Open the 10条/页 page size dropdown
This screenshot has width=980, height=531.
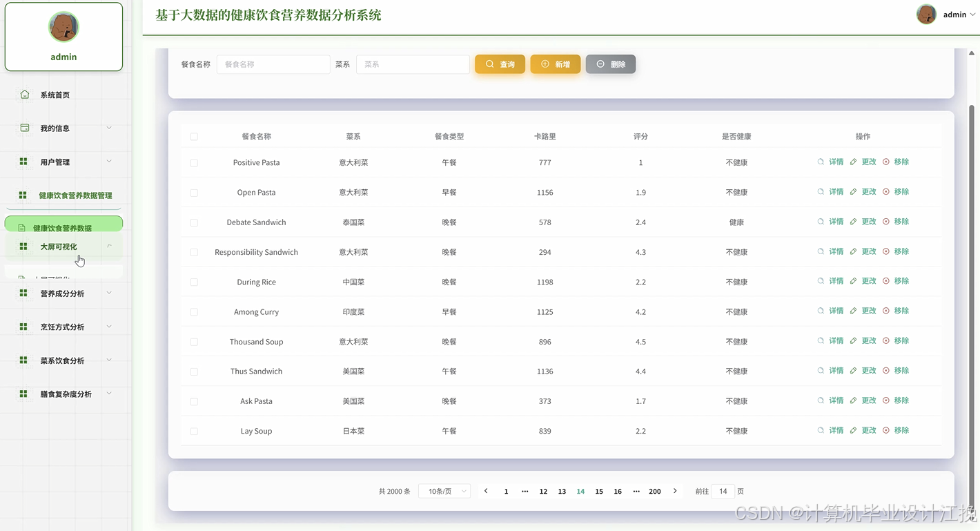pos(444,491)
